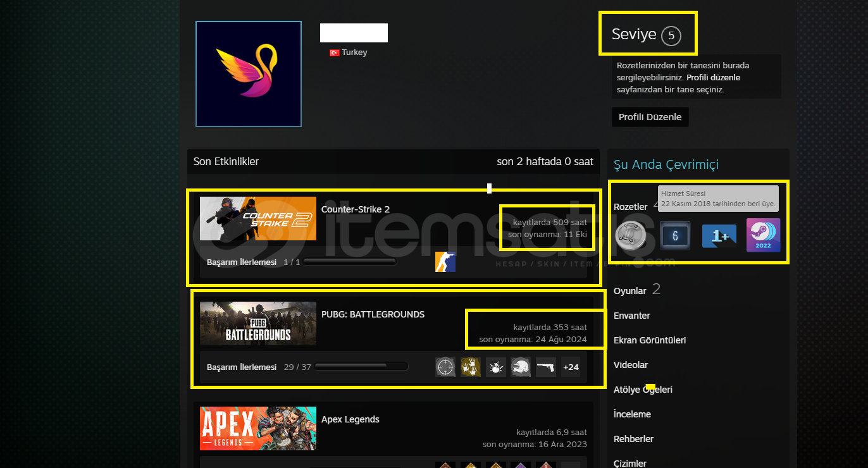Click the "kayıtlarda 6,9 saat" text

click(x=552, y=432)
